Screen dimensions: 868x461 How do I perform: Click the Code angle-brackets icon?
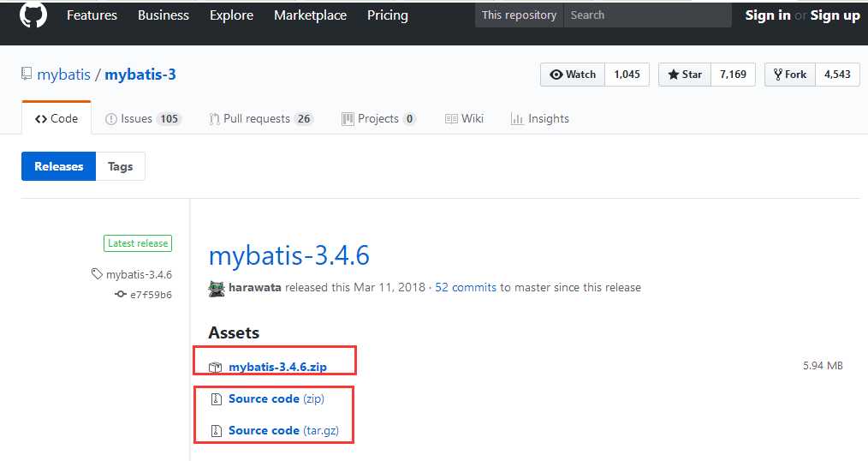[x=40, y=119]
